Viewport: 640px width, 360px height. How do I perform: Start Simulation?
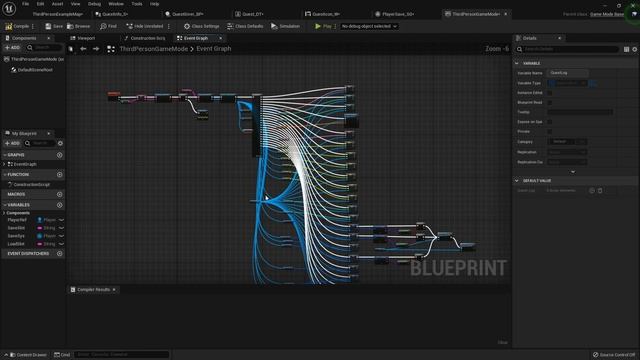(285, 26)
